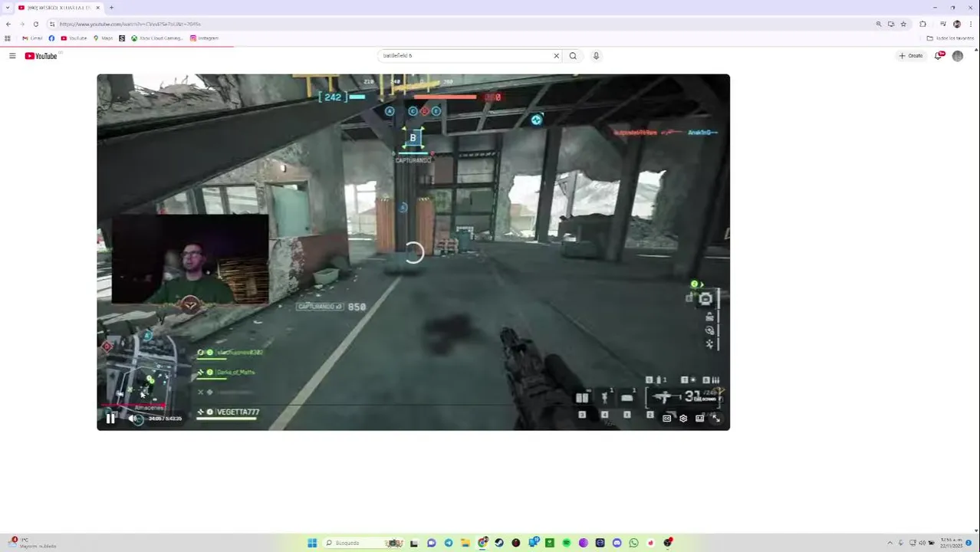Open the weather widget on taskbar
This screenshot has width=980, height=552.
(31, 543)
